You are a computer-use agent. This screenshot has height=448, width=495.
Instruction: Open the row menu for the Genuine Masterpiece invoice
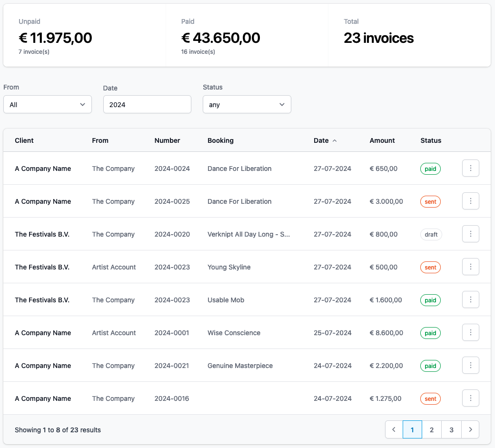(x=470, y=365)
